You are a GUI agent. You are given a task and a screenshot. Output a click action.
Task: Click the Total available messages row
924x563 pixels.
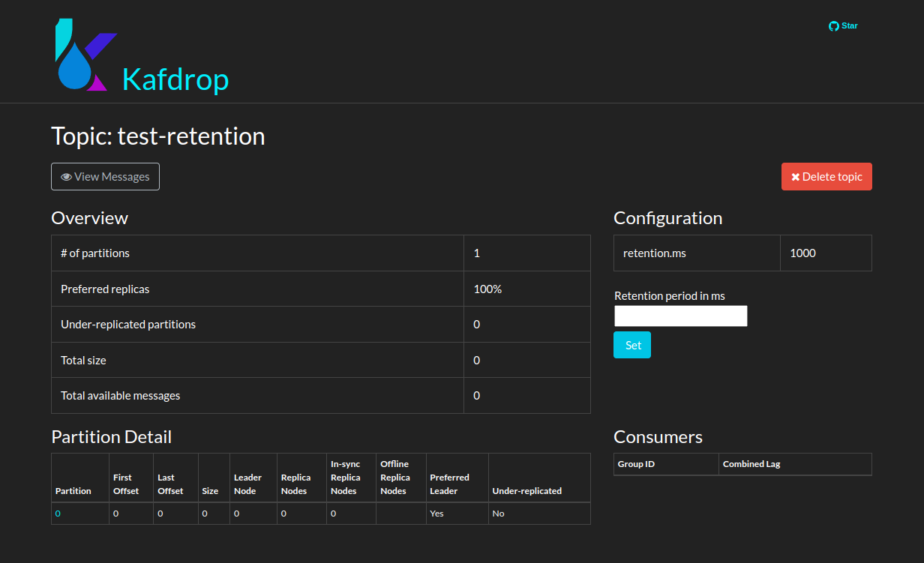121,395
